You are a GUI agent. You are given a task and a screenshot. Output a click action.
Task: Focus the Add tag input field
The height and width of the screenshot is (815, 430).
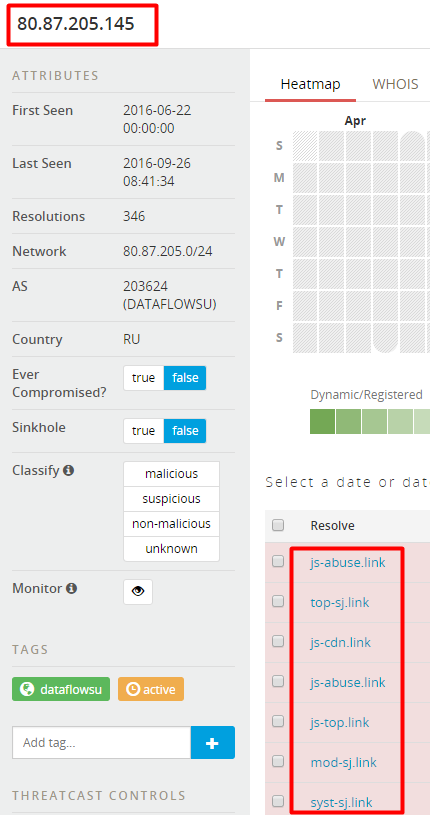pos(101,743)
